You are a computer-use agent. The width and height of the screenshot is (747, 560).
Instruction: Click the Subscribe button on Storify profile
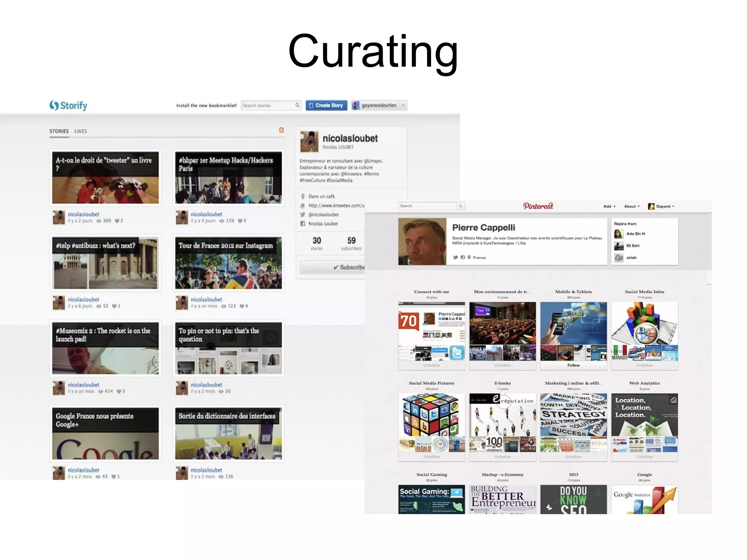click(332, 267)
